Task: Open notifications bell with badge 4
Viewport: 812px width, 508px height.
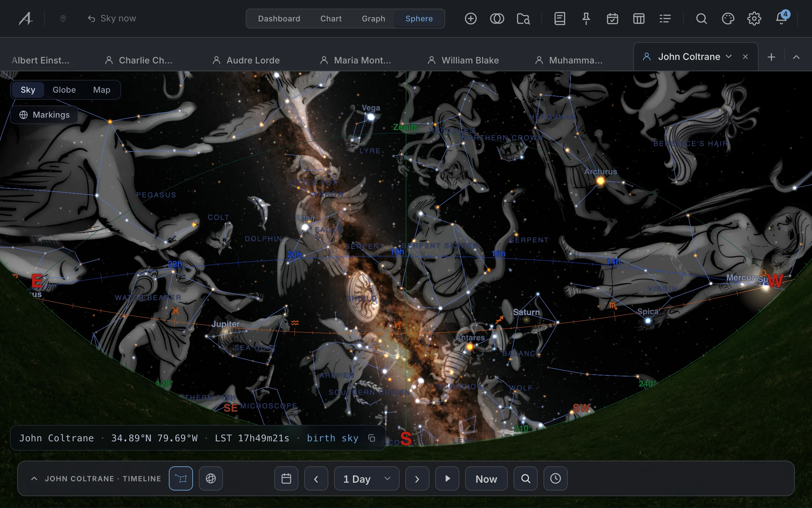Action: pyautogui.click(x=781, y=18)
